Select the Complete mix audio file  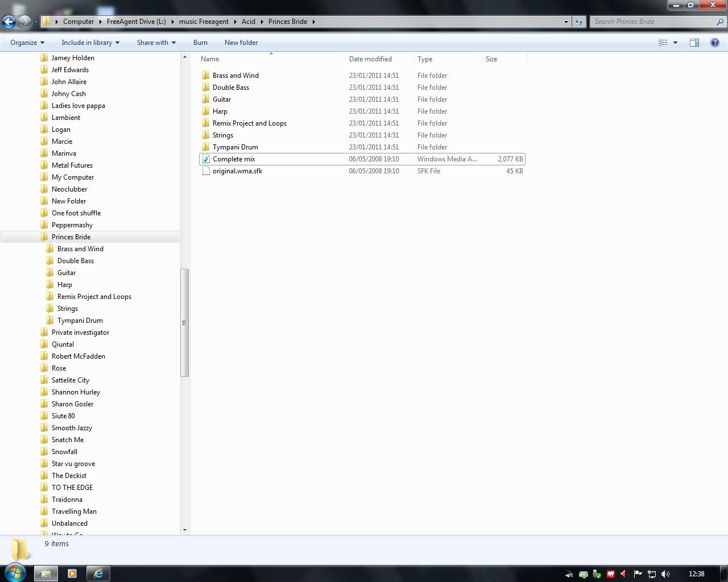[x=234, y=159]
